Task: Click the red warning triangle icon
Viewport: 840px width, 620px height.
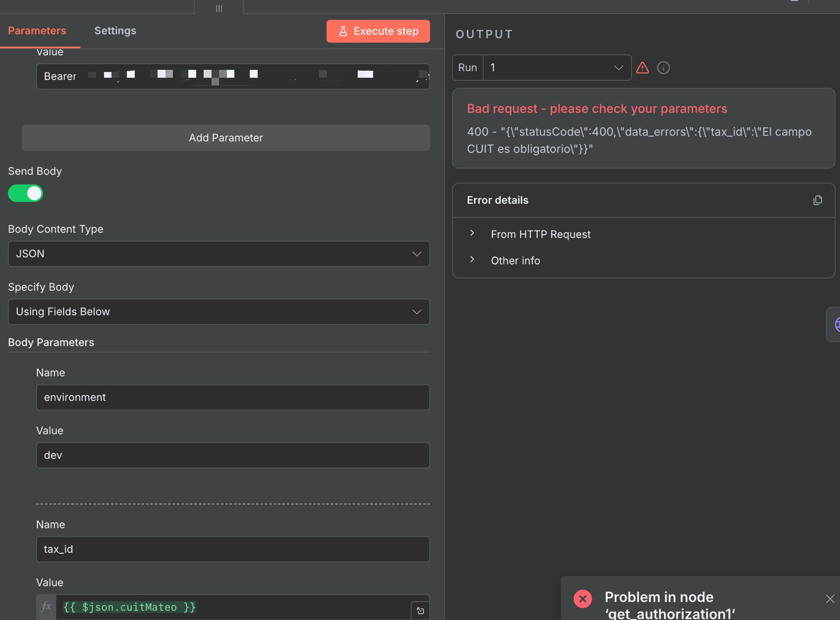Action: tap(642, 68)
